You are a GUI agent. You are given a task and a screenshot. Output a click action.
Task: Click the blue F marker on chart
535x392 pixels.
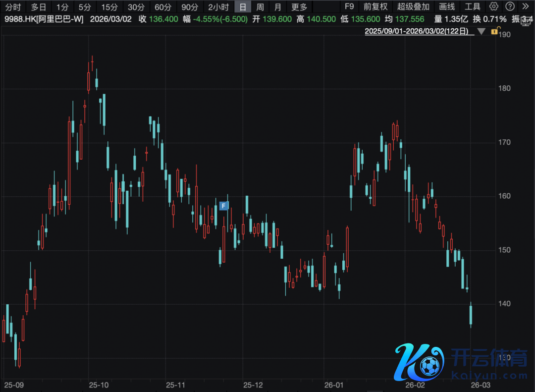223,206
